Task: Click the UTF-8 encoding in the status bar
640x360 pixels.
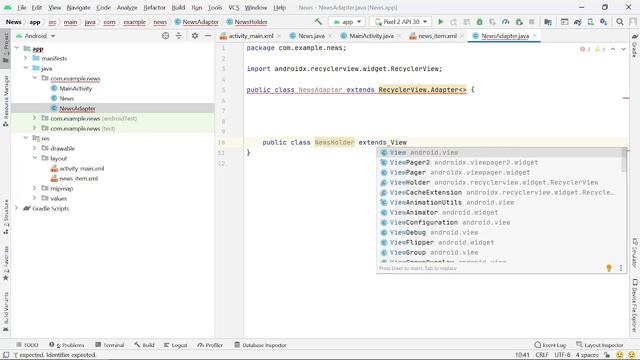Action: click(562, 355)
